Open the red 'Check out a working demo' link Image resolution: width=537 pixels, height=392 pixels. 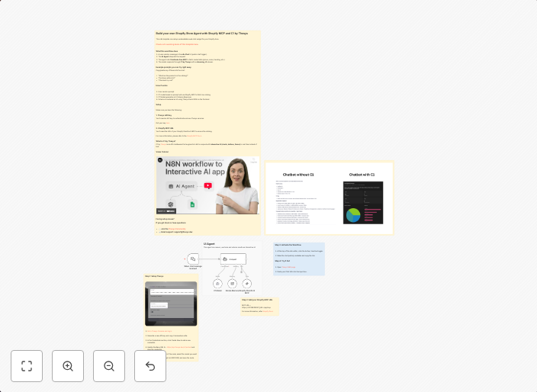pos(177,44)
